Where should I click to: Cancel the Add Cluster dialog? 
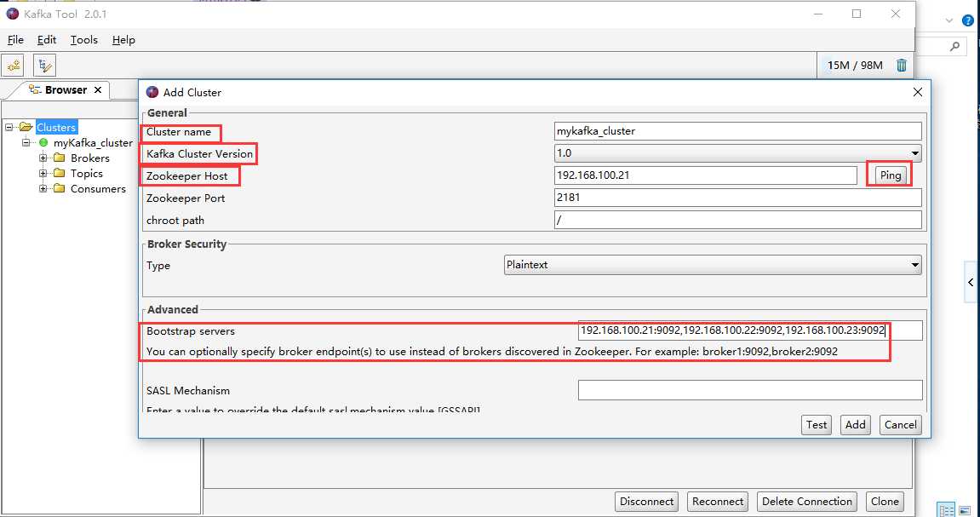pos(900,424)
